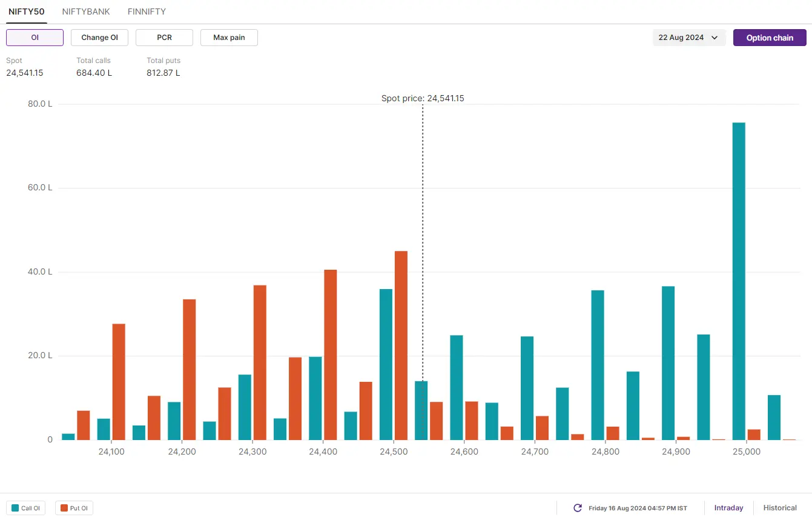Switch to Historical mode
This screenshot has height=517, width=812.
780,508
